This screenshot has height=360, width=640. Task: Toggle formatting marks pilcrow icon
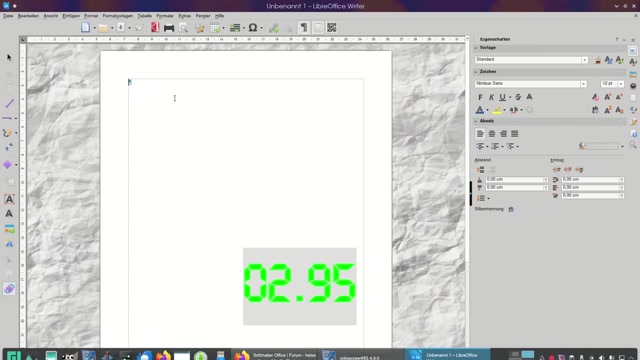tap(304, 27)
